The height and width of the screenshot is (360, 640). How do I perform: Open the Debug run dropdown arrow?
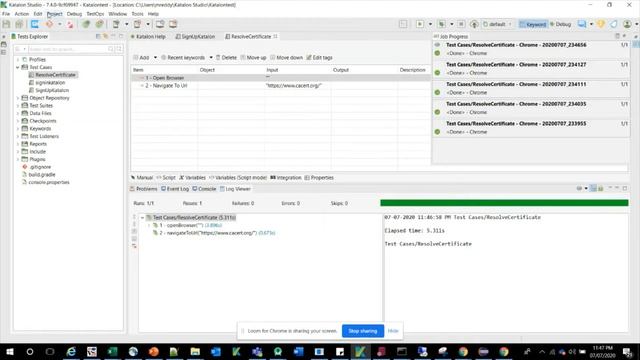click(451, 24)
